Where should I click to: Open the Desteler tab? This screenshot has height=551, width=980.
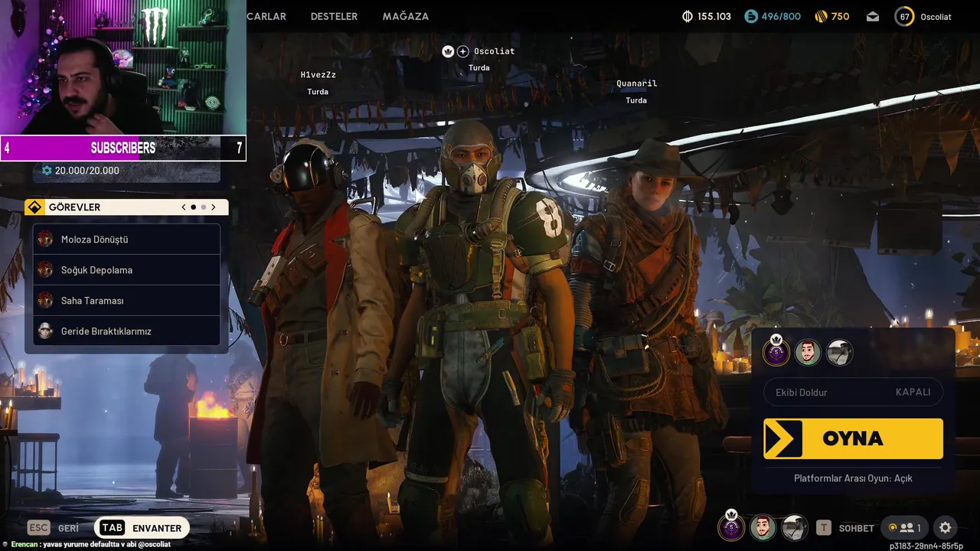tap(334, 16)
